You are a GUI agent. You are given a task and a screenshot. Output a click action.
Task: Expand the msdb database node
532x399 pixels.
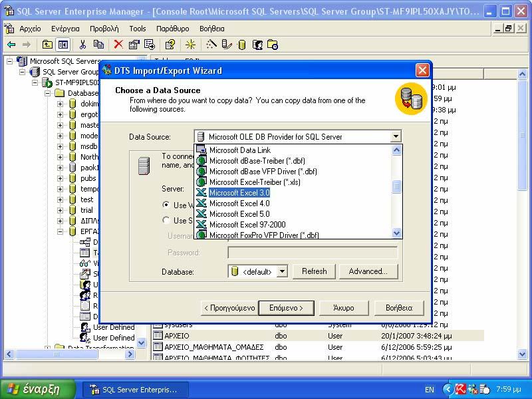[x=60, y=146]
